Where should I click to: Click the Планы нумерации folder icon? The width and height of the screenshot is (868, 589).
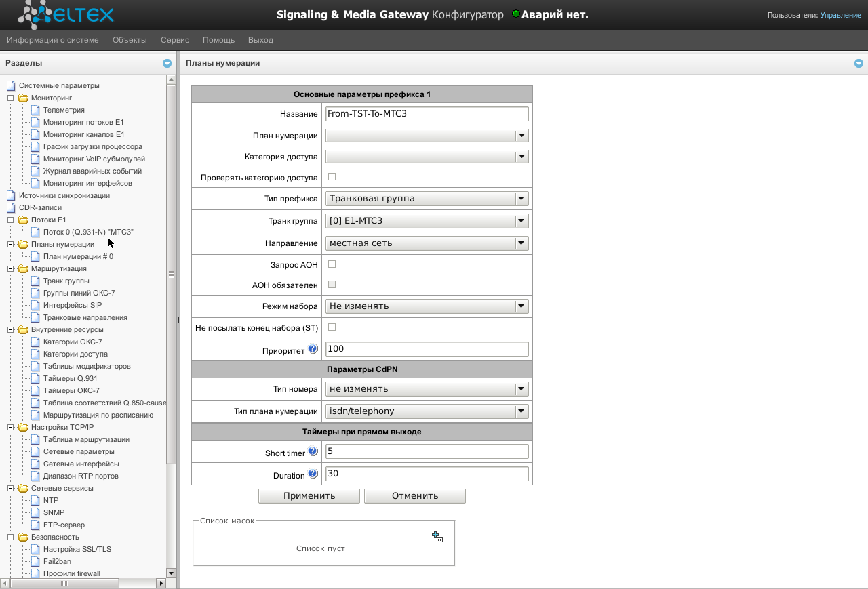[23, 245]
